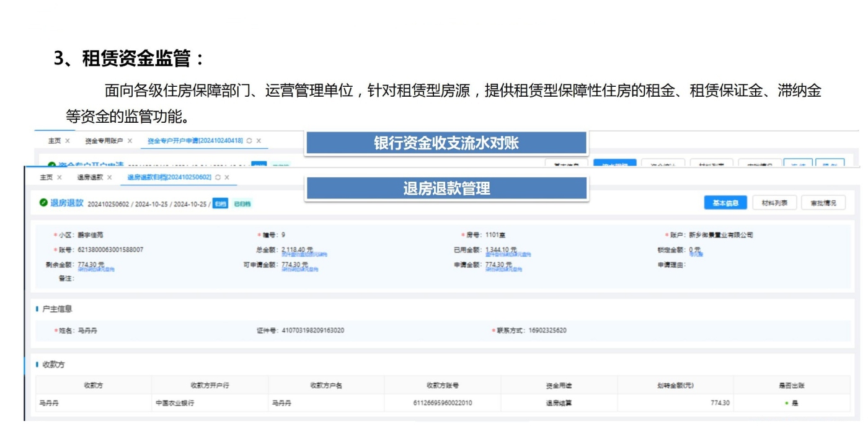Close the 资金专用账户 tab
Screen dimensions: 868x434
pyautogui.click(x=130, y=141)
